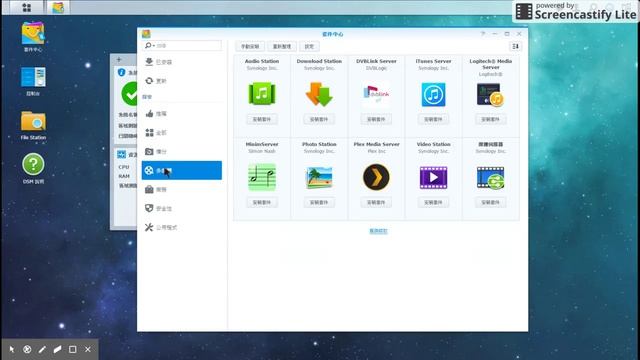
Task: Select the Screencastify focus mouse tool
Action: [x=27, y=349]
